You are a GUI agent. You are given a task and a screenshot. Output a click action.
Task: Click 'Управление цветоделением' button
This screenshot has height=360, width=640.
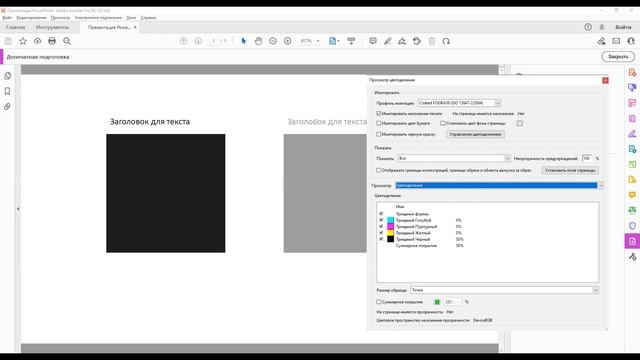475,134
